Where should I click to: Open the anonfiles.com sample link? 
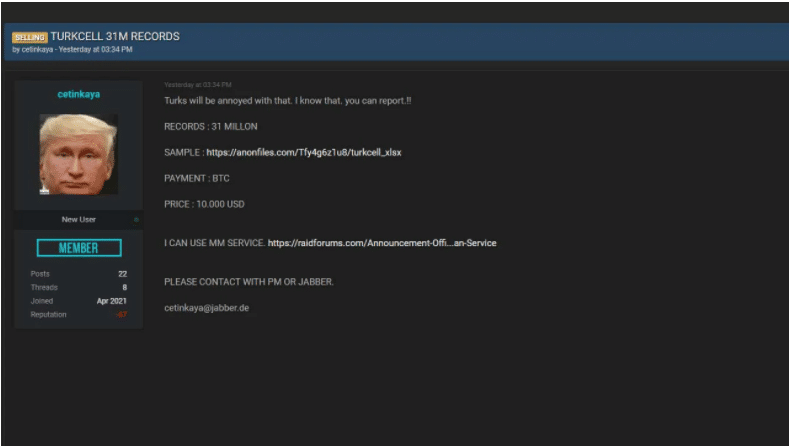pyautogui.click(x=304, y=152)
